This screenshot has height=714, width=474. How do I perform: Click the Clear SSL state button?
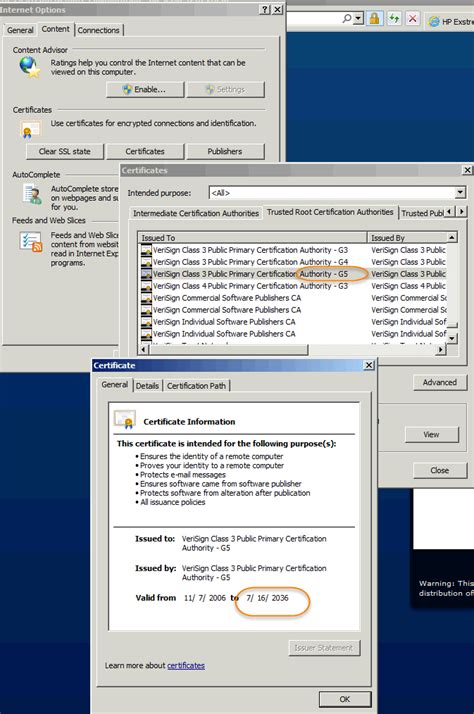click(65, 151)
